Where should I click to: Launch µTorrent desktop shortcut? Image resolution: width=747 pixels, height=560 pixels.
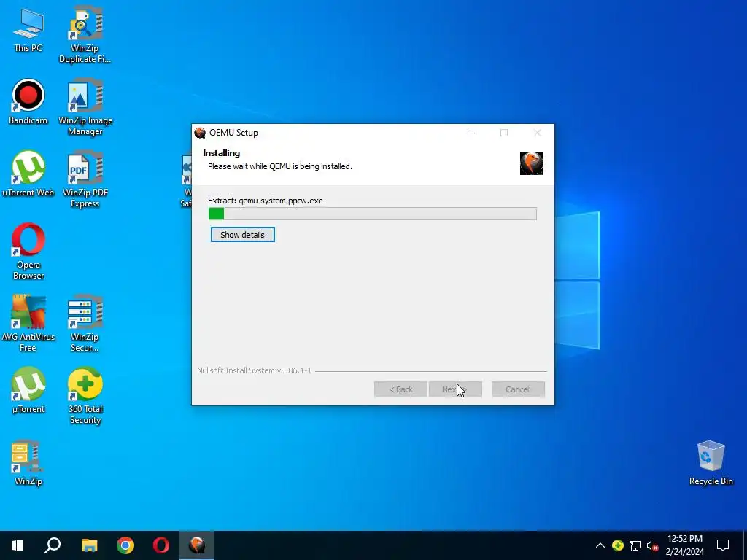coord(28,389)
